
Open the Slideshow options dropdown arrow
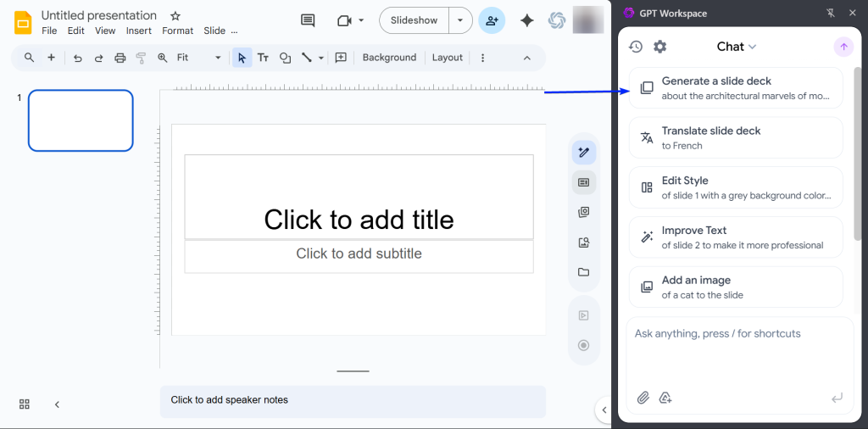click(x=460, y=20)
